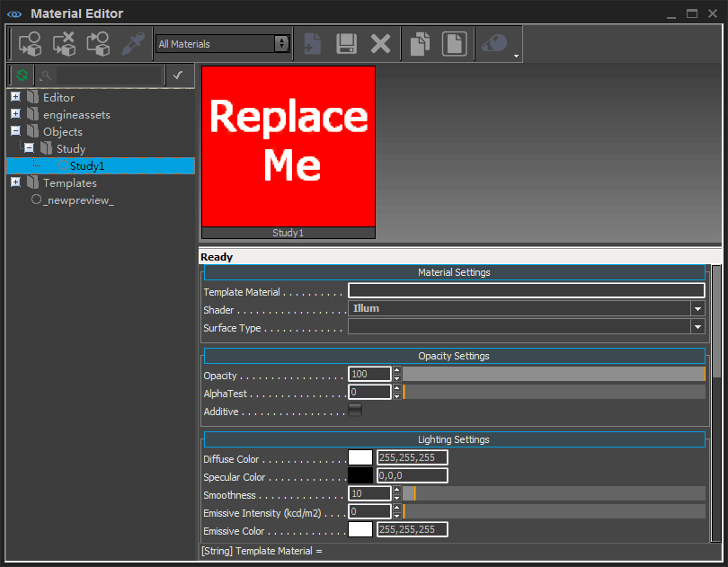Click the Add New Material icon
The image size is (728, 567).
(x=312, y=43)
